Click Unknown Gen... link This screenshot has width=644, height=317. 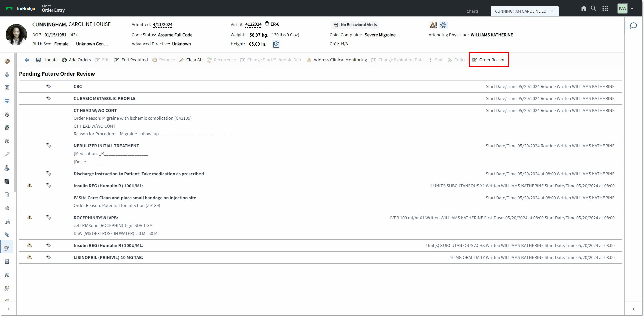(x=92, y=44)
